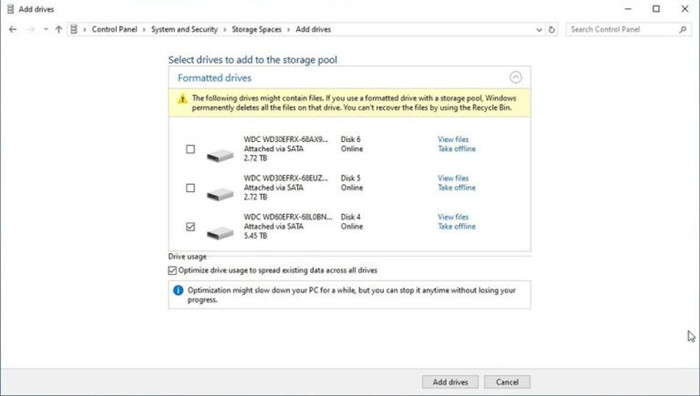
Task: Click the search magnifier icon
Action: (683, 29)
